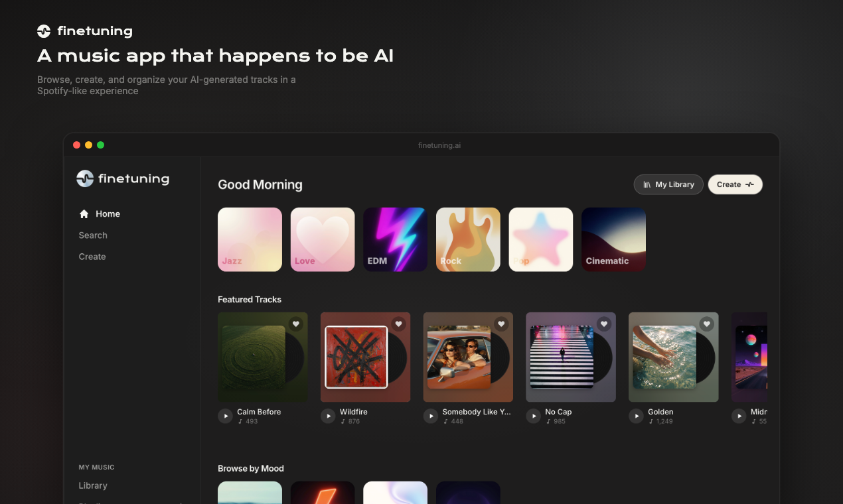
Task: Like the "Wildfire" track with the heart icon
Action: 398,324
